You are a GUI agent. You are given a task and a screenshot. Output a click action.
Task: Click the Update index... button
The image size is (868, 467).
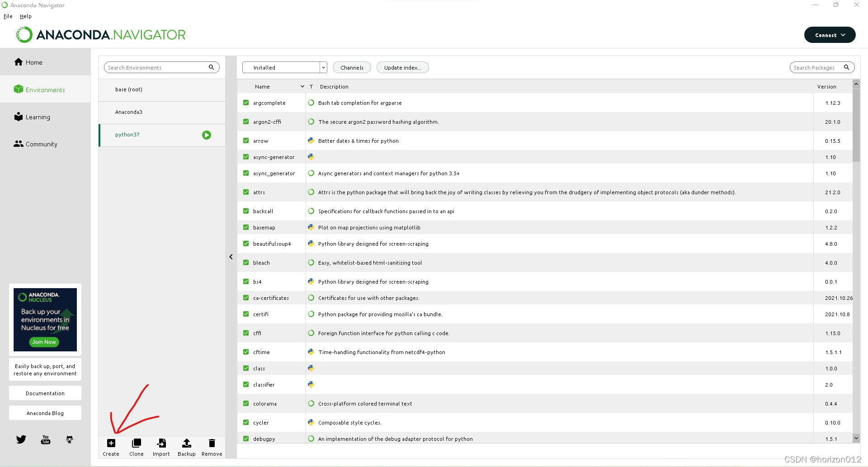point(402,67)
